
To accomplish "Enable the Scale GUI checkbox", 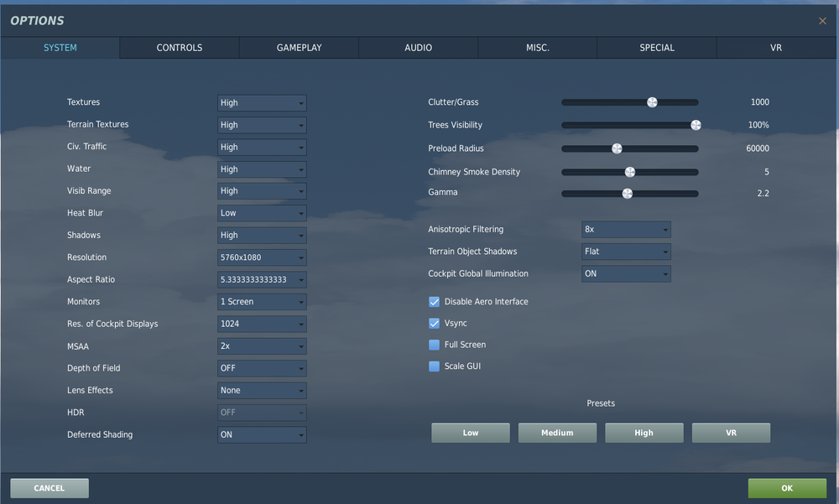I will click(434, 366).
